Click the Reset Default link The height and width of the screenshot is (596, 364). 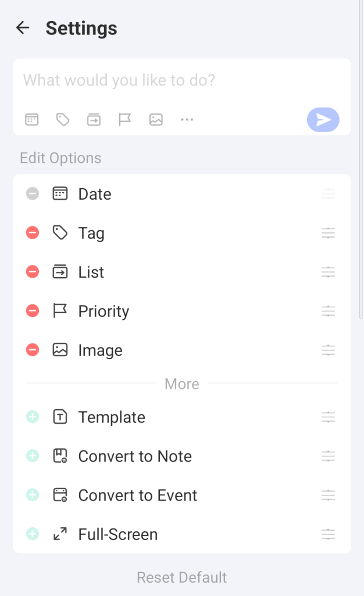pos(182,577)
